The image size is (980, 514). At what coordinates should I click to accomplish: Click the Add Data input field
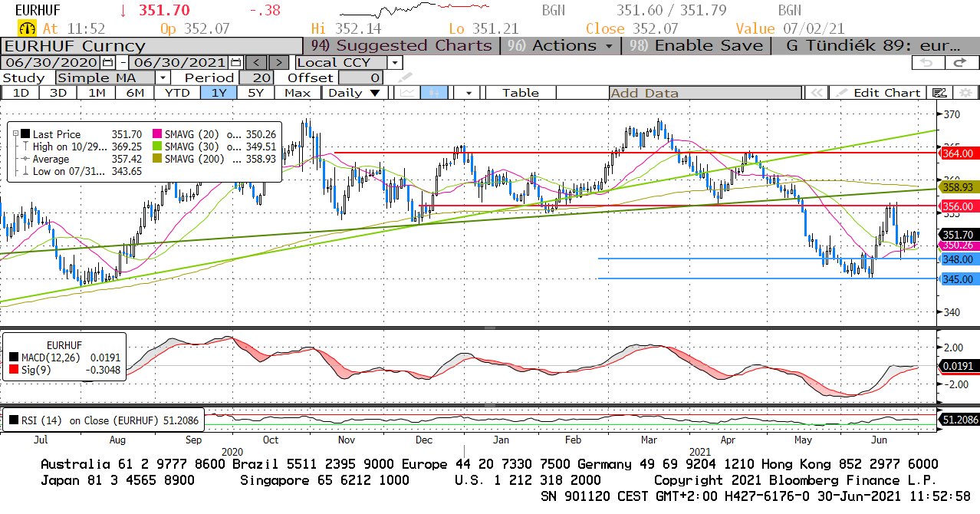click(x=705, y=93)
